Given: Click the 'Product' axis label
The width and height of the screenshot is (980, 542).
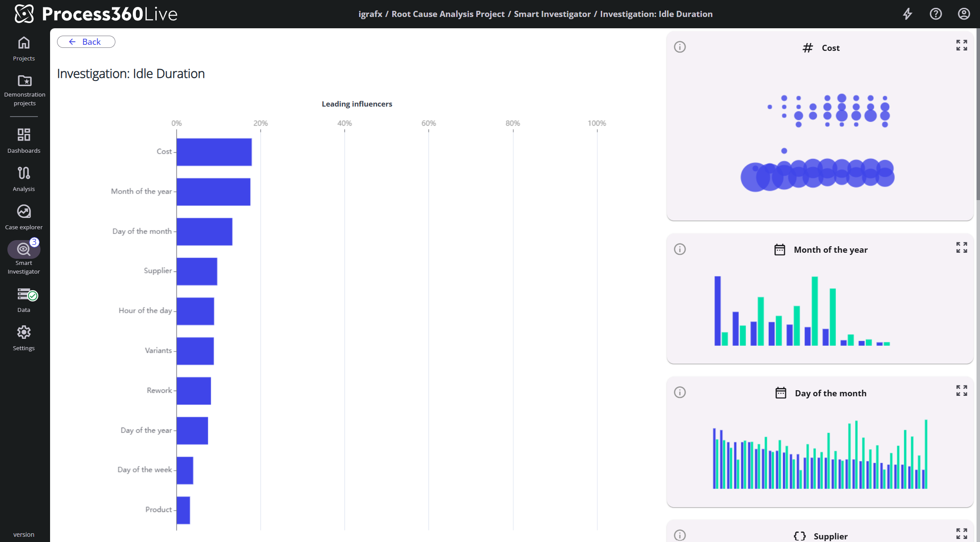Looking at the screenshot, I should pos(158,510).
